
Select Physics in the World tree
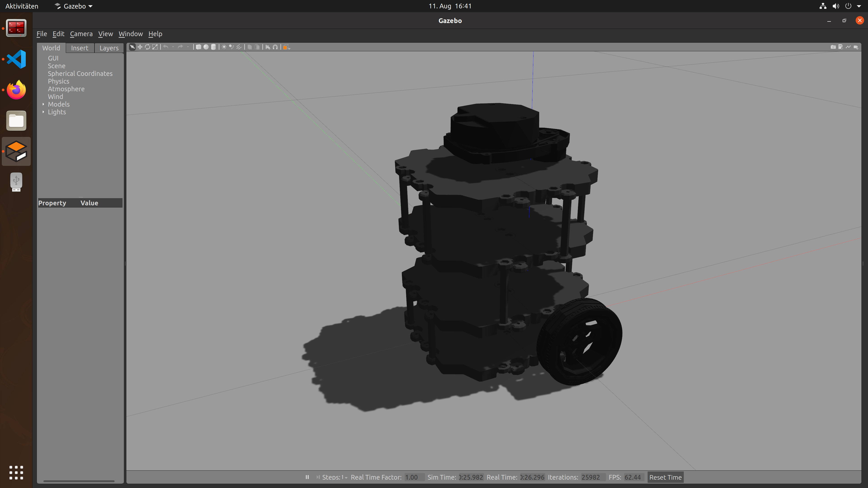(58, 81)
